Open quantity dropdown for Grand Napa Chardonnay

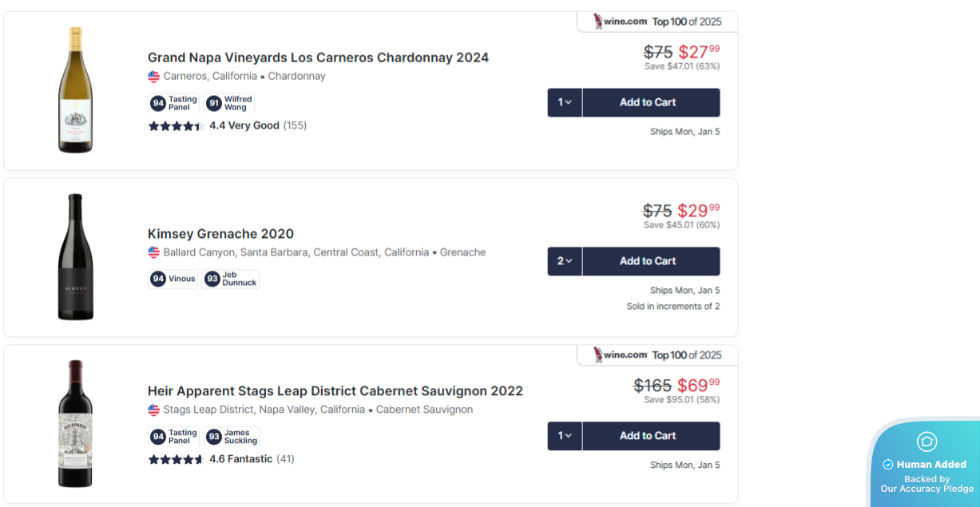565,102
